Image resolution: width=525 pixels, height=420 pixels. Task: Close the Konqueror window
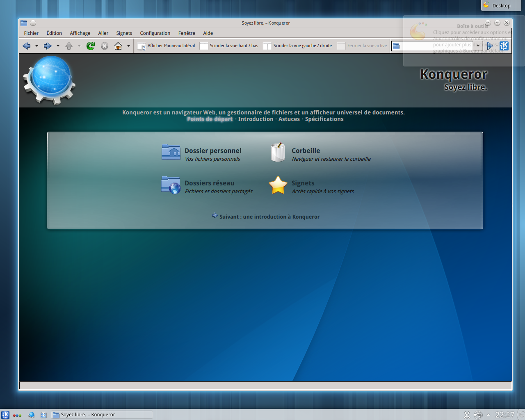coord(507,23)
